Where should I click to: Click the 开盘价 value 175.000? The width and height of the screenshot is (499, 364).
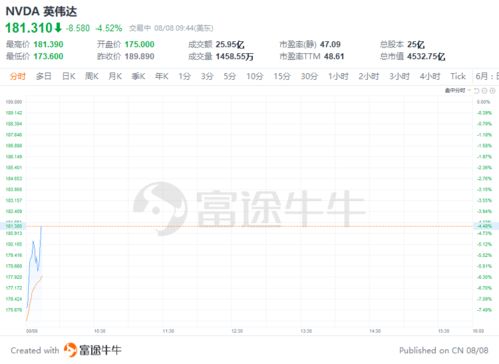coord(139,44)
